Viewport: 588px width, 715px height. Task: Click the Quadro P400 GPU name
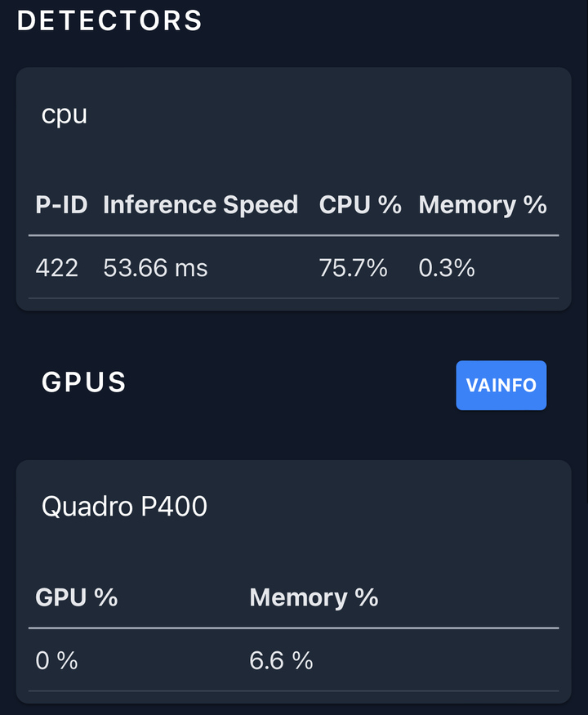[124, 506]
